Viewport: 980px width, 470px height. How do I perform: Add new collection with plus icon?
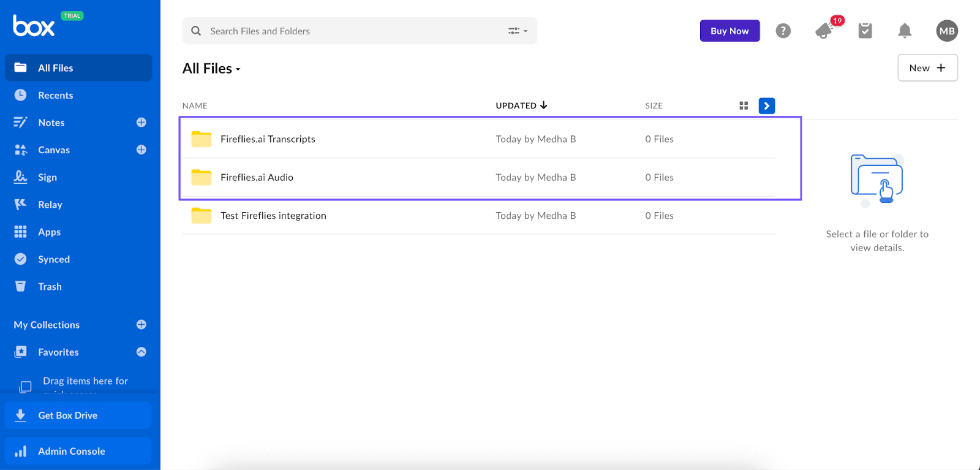141,325
